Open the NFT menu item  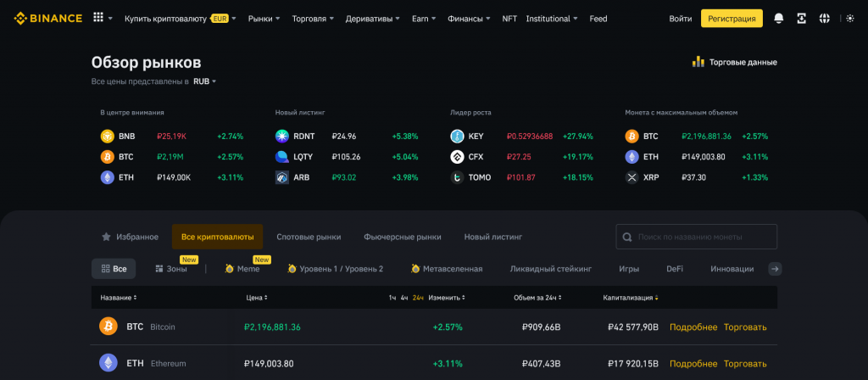pos(509,19)
